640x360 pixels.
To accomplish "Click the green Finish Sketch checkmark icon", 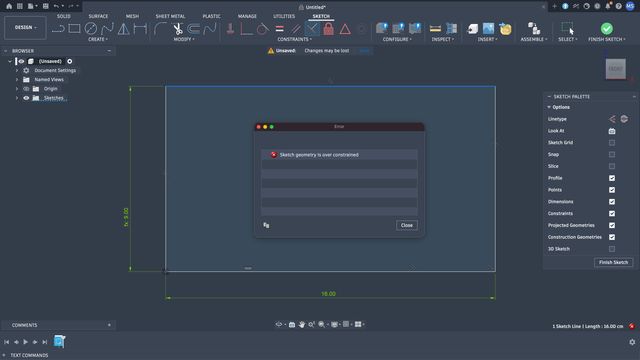I will pyautogui.click(x=607, y=29).
